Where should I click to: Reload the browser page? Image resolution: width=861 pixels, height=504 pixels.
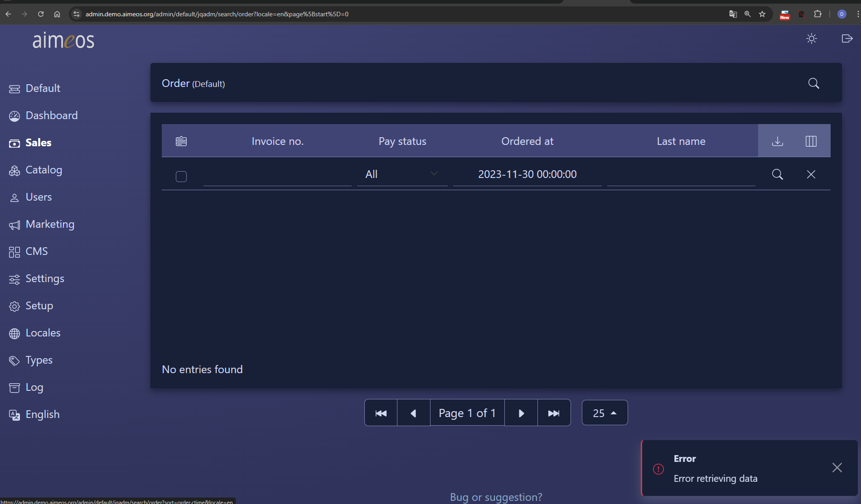[41, 14]
